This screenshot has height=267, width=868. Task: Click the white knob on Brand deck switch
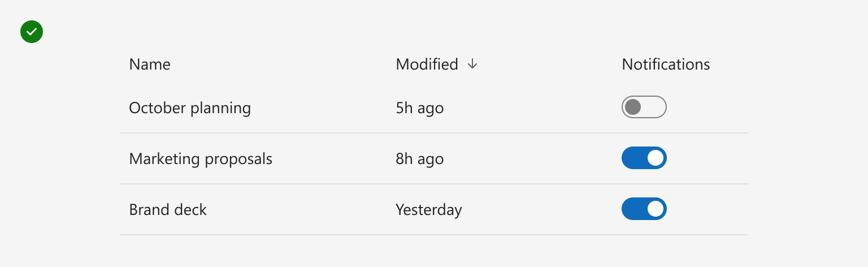point(656,209)
